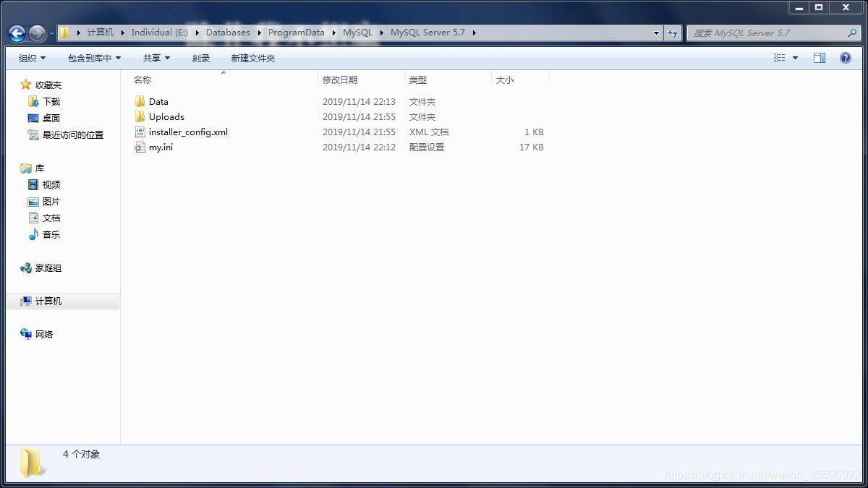
Task: Click the Back navigation arrow button
Action: point(17,33)
